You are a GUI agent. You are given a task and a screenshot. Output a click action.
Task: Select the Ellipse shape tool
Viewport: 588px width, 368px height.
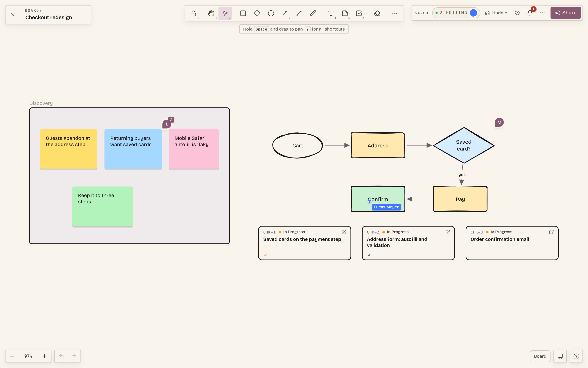pyautogui.click(x=271, y=13)
